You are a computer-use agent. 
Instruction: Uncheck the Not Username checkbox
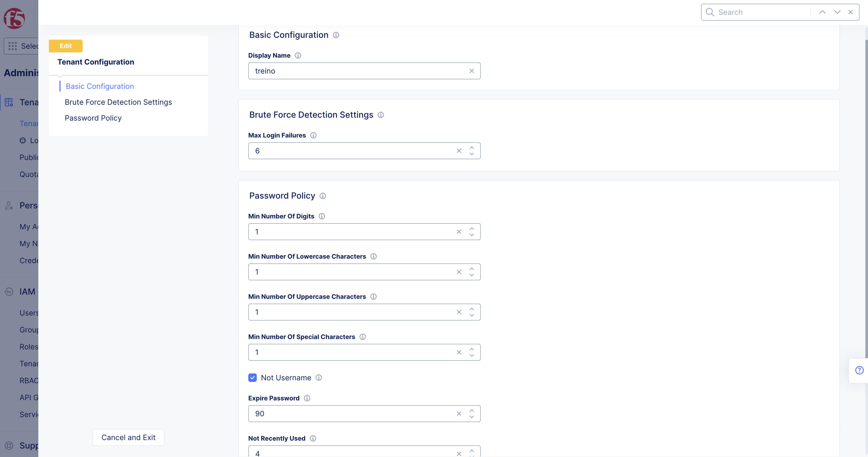point(252,377)
